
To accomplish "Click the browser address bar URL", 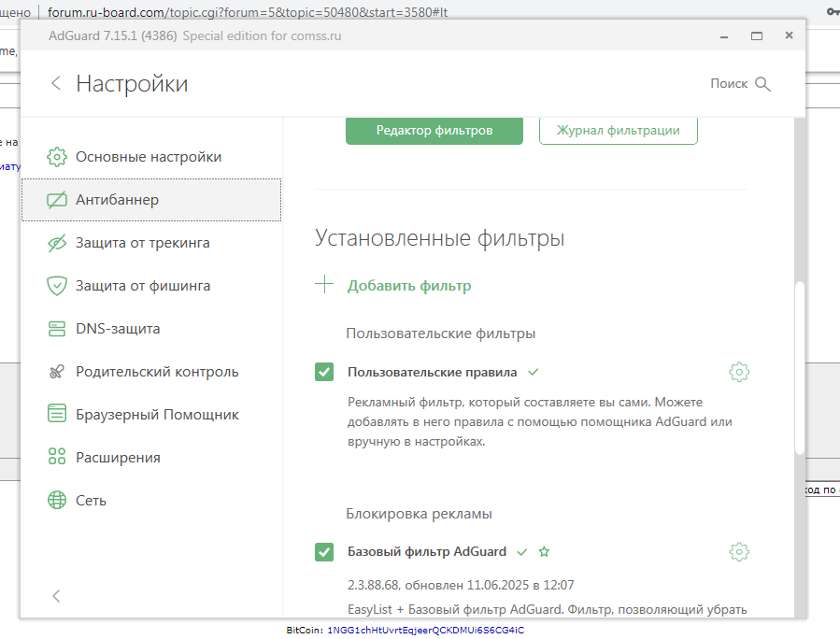I will click(x=248, y=12).
